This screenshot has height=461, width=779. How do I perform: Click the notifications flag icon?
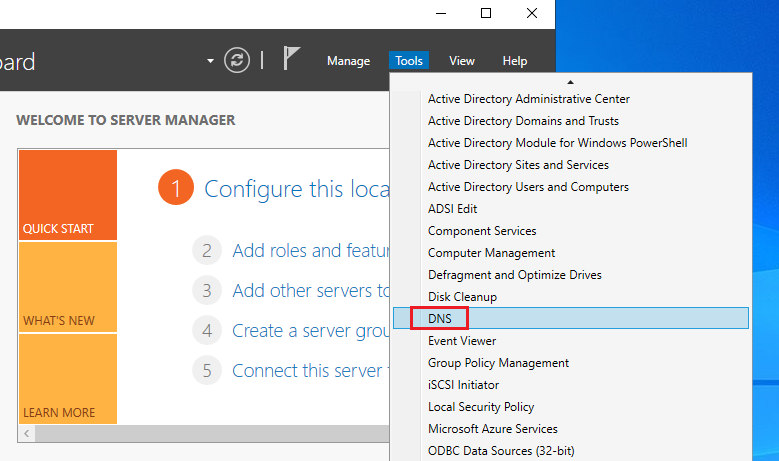(291, 60)
